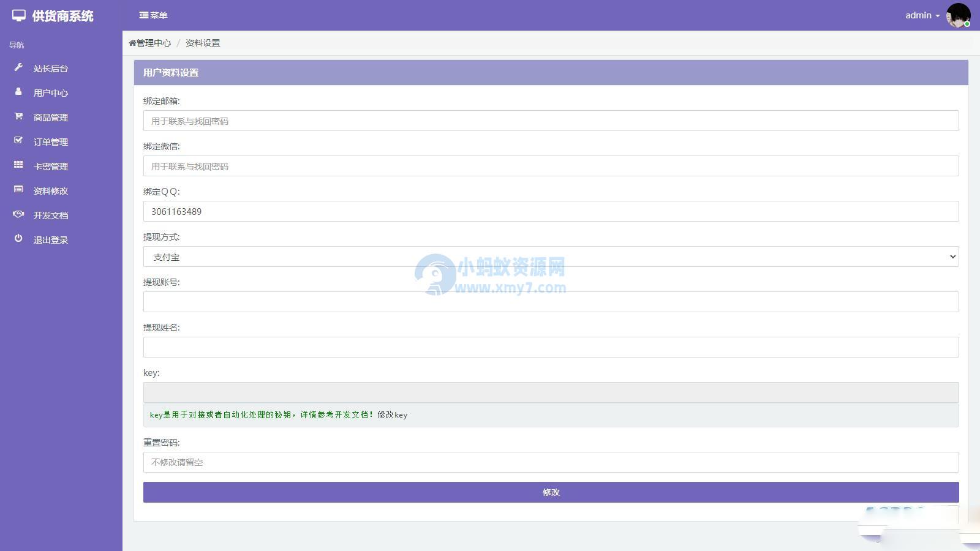Focus the 绑定邮箱 input field
The image size is (980, 551).
pyautogui.click(x=551, y=121)
